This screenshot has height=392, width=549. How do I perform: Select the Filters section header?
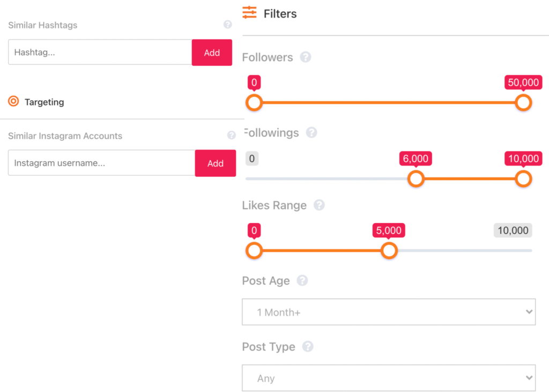tap(280, 13)
